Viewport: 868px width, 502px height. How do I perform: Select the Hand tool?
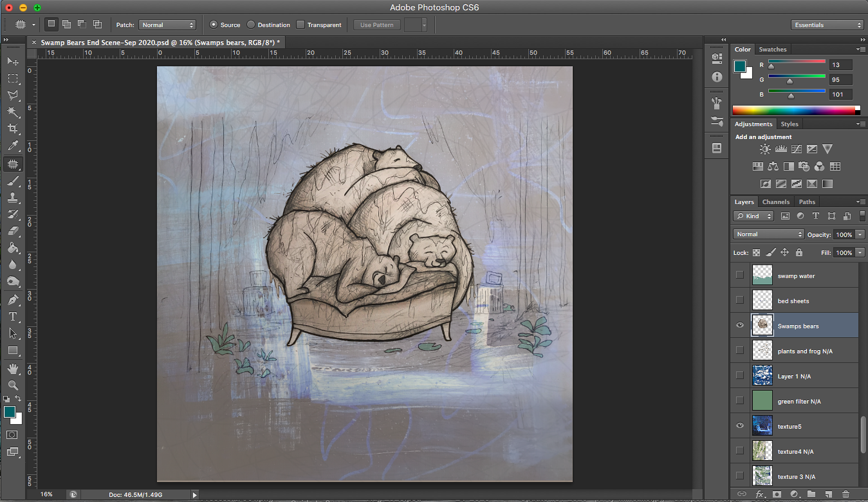[x=13, y=368]
